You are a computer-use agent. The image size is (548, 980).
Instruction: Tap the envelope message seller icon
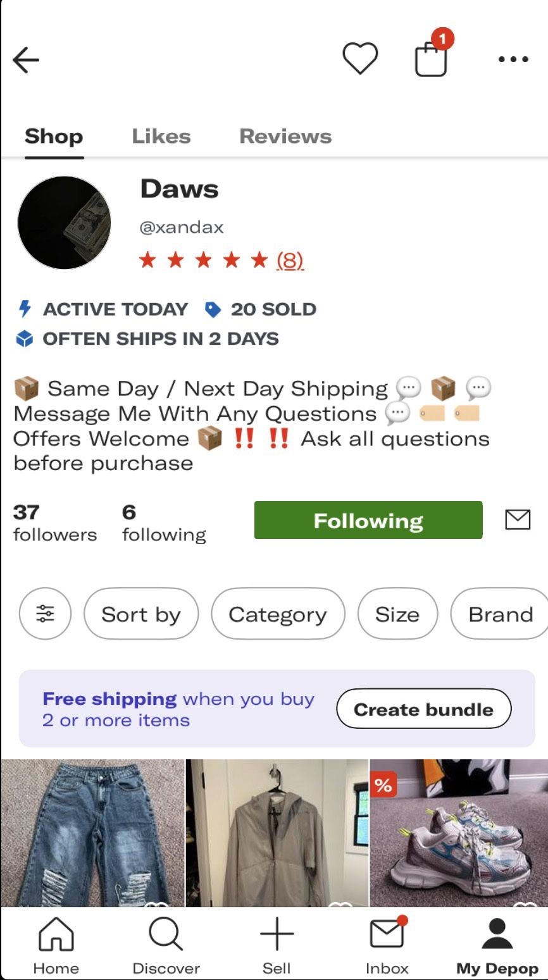tap(518, 520)
